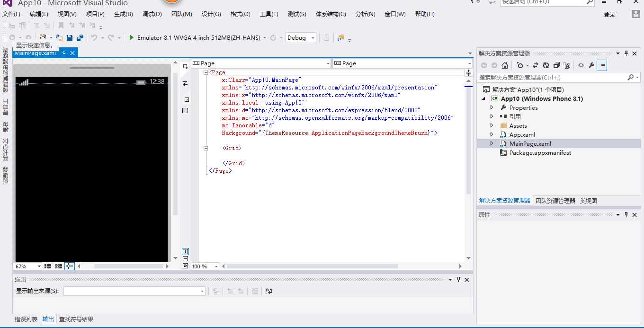The height and width of the screenshot is (328, 644).
Task: Click the design view pop-out icon
Action: (x=185, y=66)
